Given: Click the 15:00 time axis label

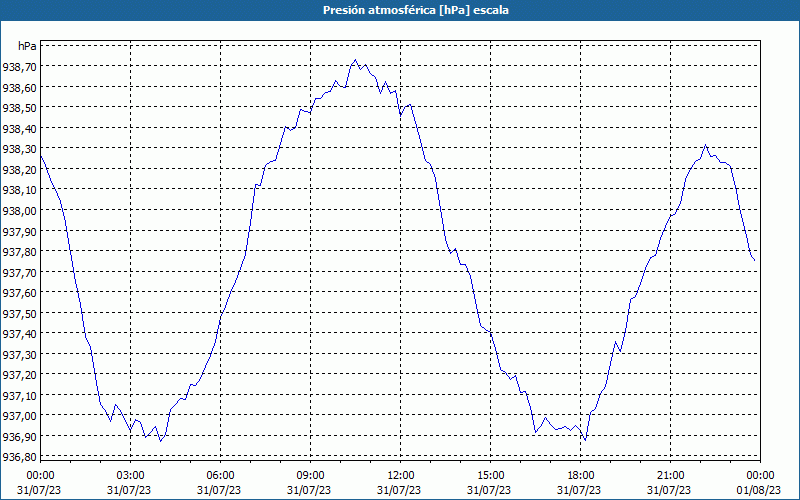Looking at the screenshot, I should pyautogui.click(x=490, y=476).
